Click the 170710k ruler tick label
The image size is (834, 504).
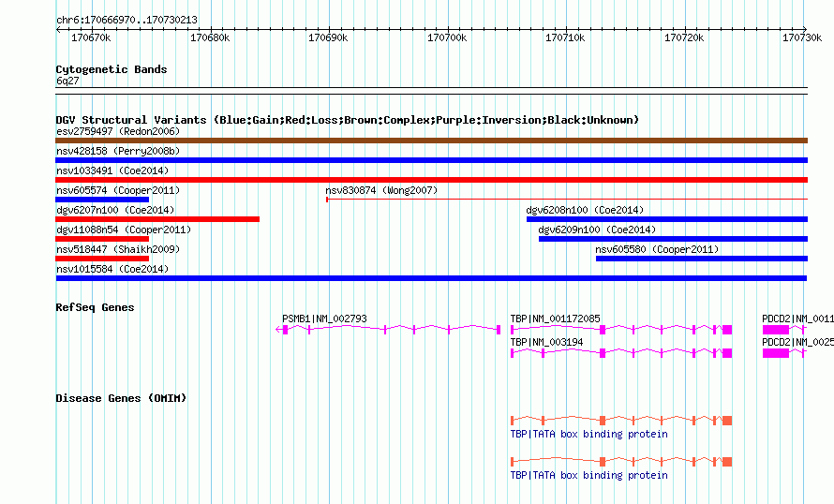[x=565, y=37]
